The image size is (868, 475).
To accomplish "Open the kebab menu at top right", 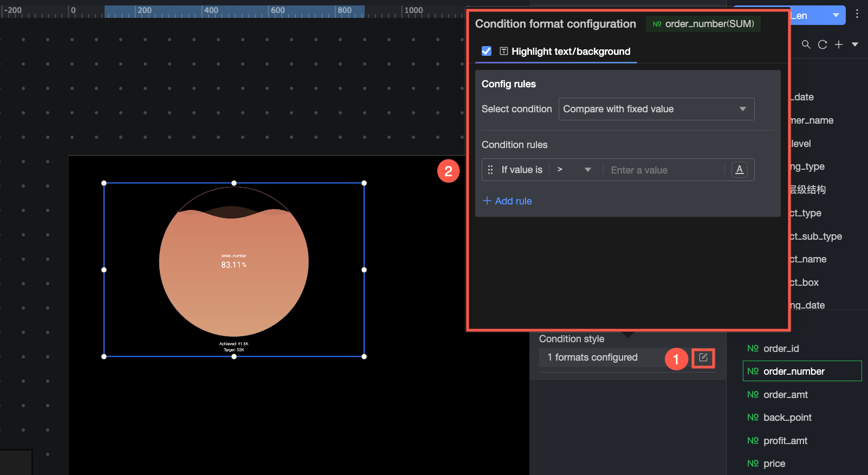I will (857, 14).
